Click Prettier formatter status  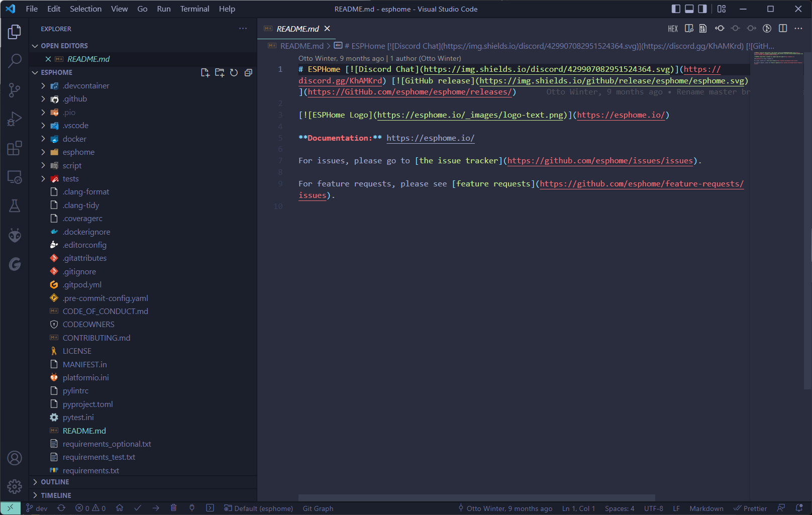[x=750, y=508]
